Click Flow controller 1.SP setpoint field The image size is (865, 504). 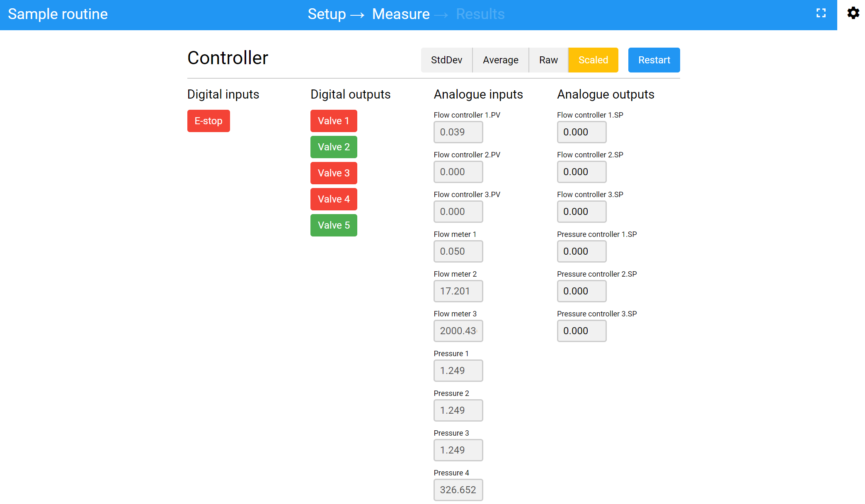point(581,132)
